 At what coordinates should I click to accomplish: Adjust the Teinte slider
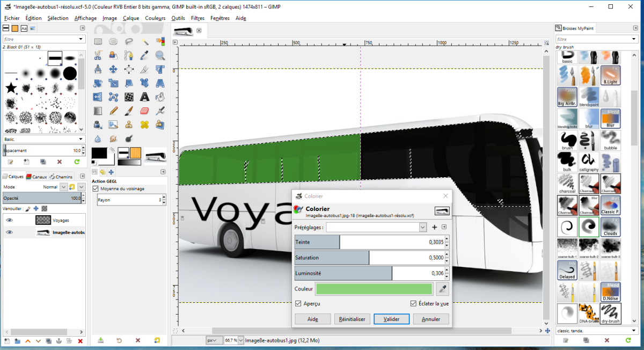369,242
